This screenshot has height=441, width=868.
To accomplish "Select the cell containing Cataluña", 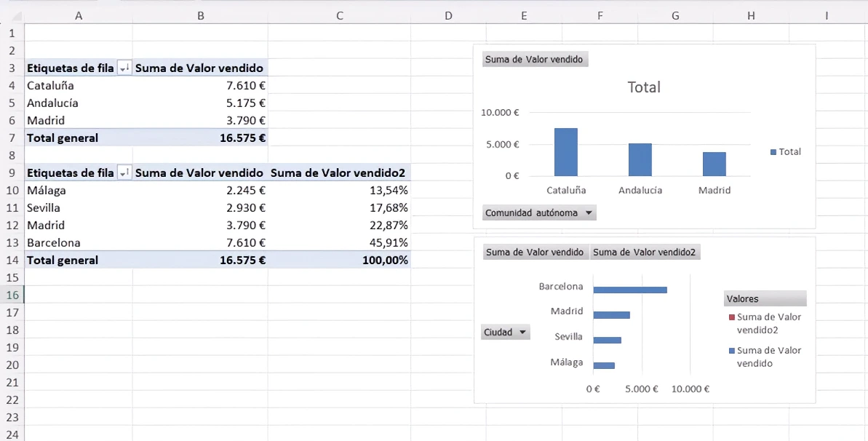I will tap(79, 85).
